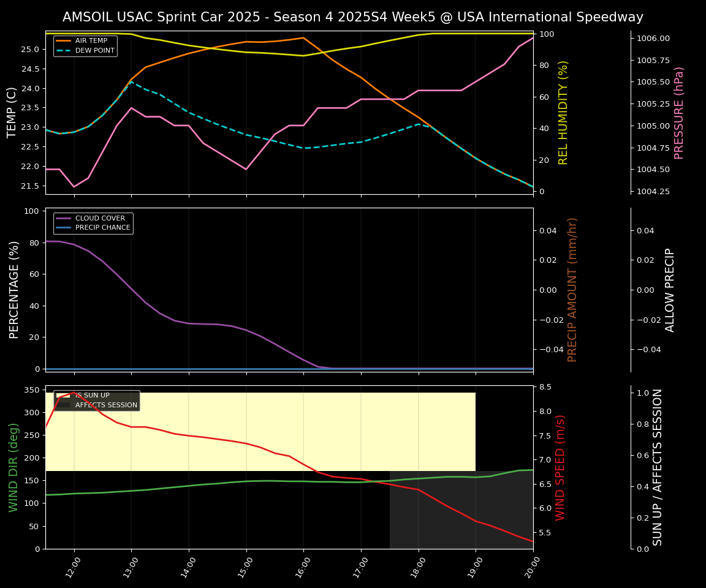Click the REL HUMIDITY (%) axis label
Viewport: 706px width, 588px height.
pyautogui.click(x=563, y=112)
